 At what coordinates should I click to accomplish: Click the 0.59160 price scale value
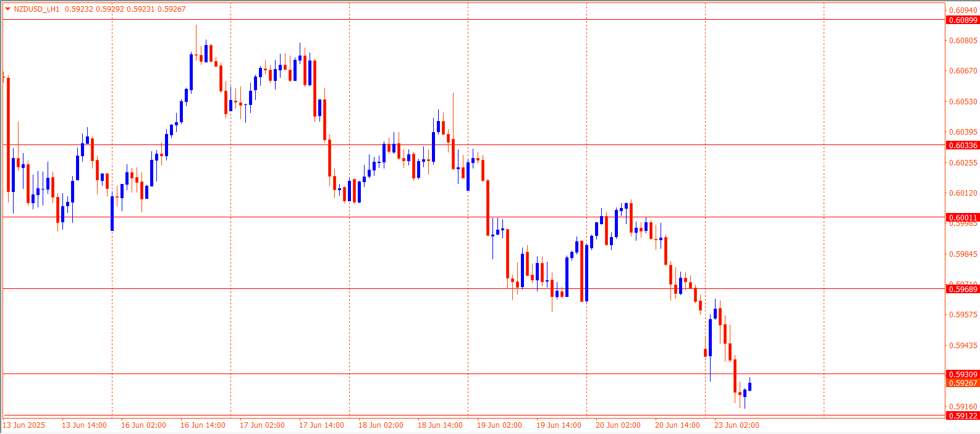coord(963,407)
